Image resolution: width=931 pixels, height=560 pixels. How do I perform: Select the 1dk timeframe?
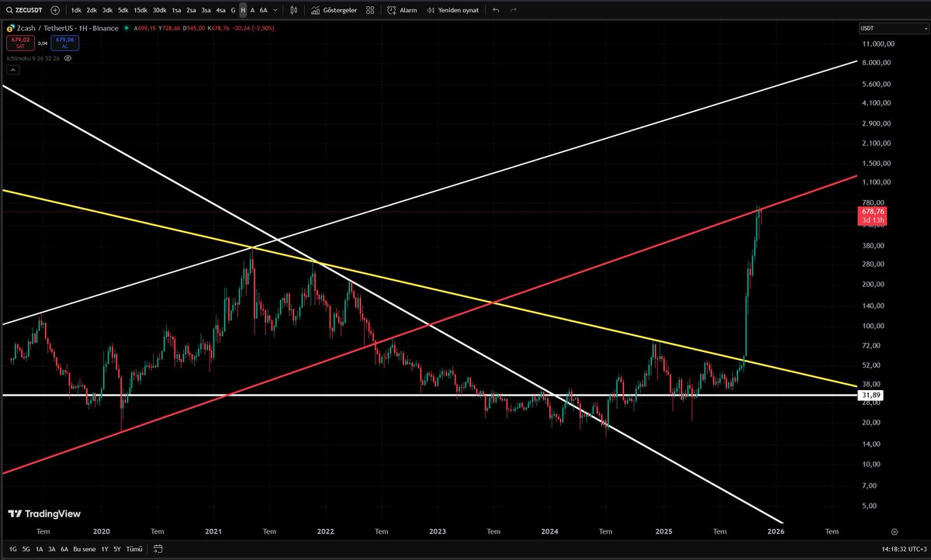click(75, 11)
